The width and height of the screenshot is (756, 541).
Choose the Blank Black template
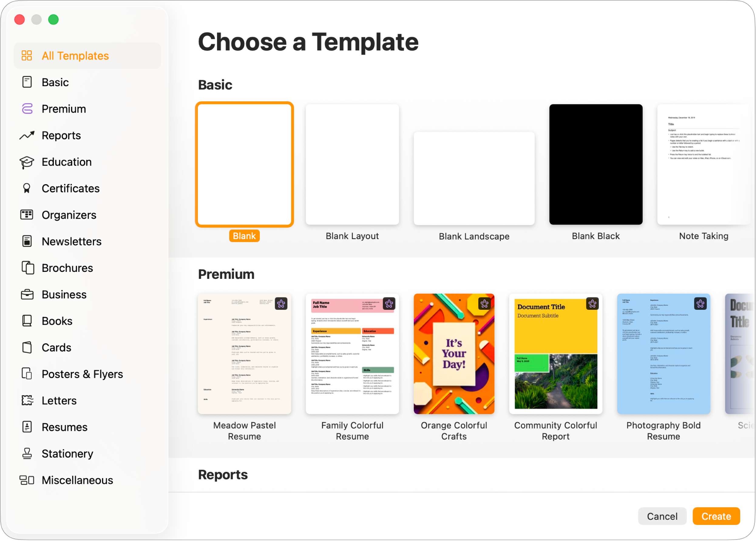coord(595,164)
